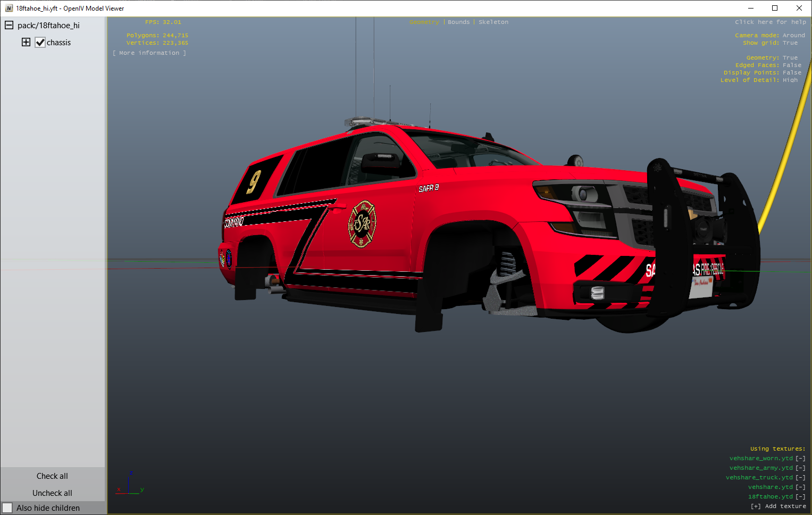
Task: Remove vehshare_army.ytd using its minus icon
Action: [800, 468]
